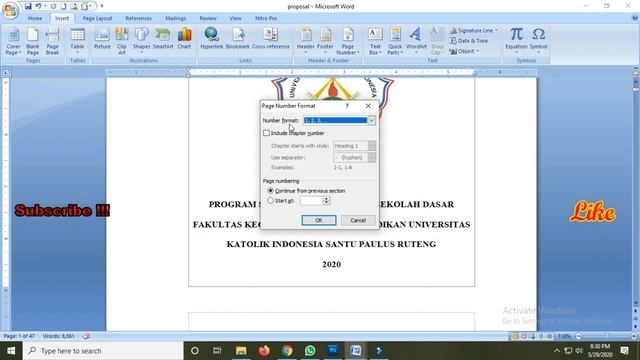Insert an Equation
The image size is (640, 360).
coord(516,41)
